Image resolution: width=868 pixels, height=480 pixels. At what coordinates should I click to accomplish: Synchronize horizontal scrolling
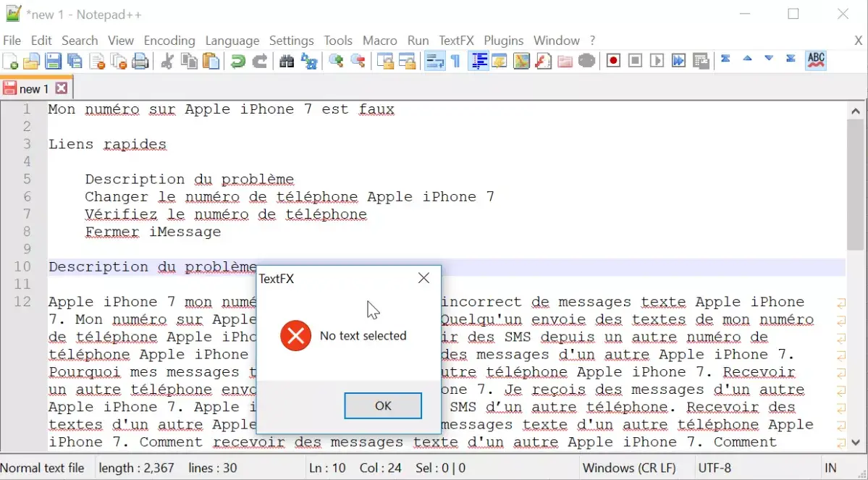[407, 61]
